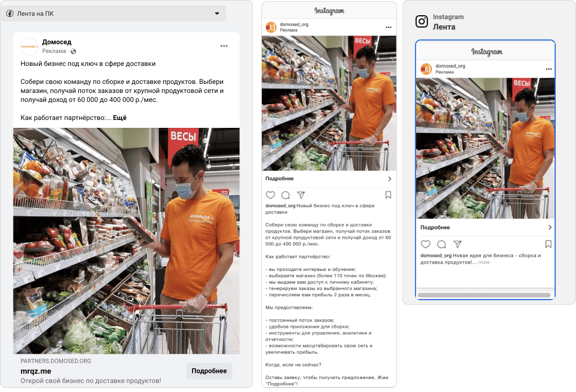Screen dimensions: 576x392
Task: Open three-dot menu in full-caption Instagram preview
Action: (x=388, y=27)
